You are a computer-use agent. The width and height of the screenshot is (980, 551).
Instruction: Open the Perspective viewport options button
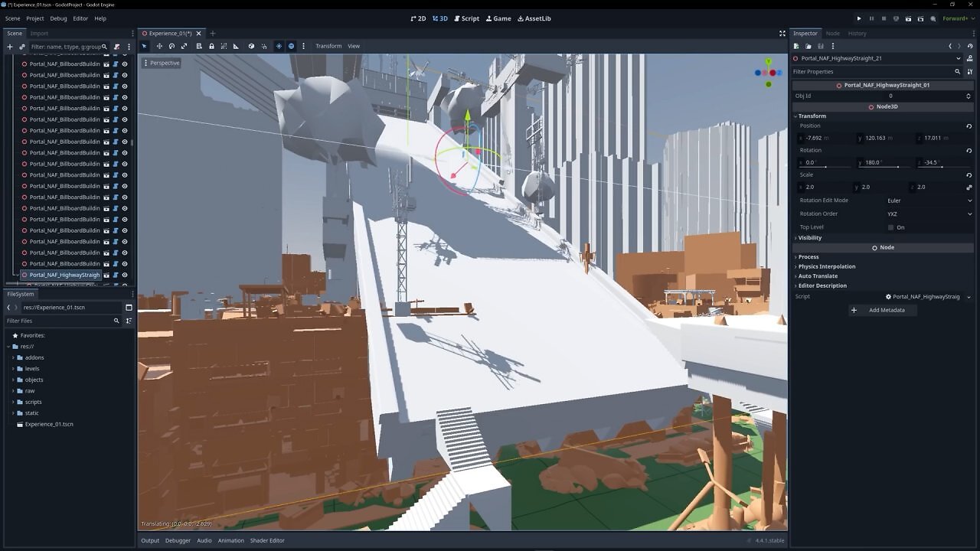(161, 63)
